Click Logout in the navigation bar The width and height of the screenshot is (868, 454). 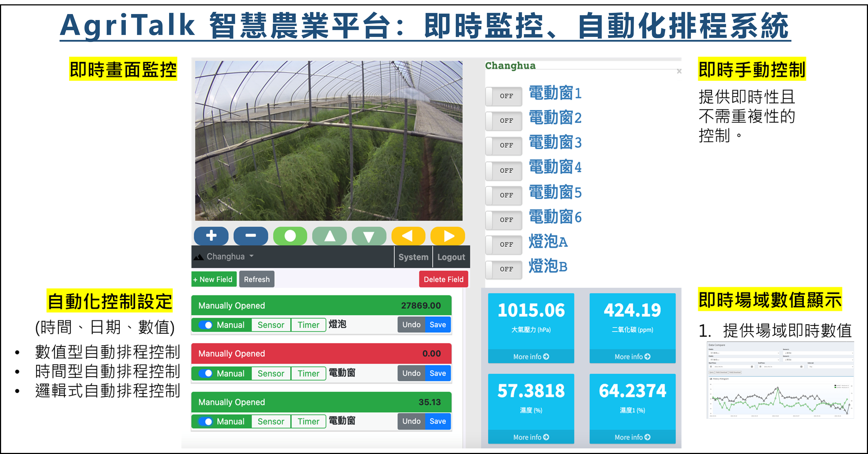pyautogui.click(x=451, y=257)
